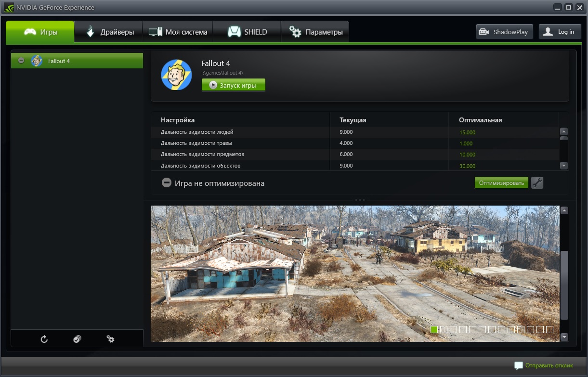This screenshot has width=588, height=377.
Task: Select Fallout 4 in the games list
Action: click(77, 61)
